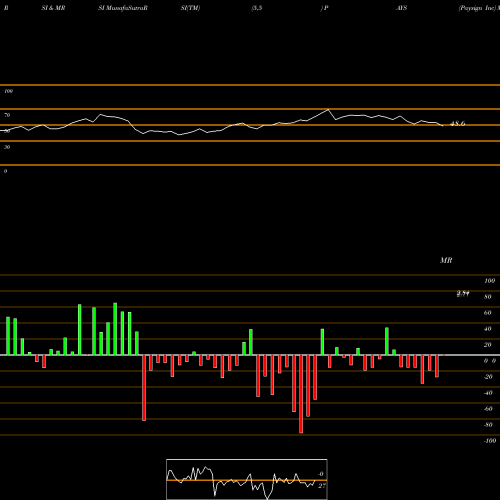
Task: Click the Paysign Inc title text
Action: tap(477, 8)
